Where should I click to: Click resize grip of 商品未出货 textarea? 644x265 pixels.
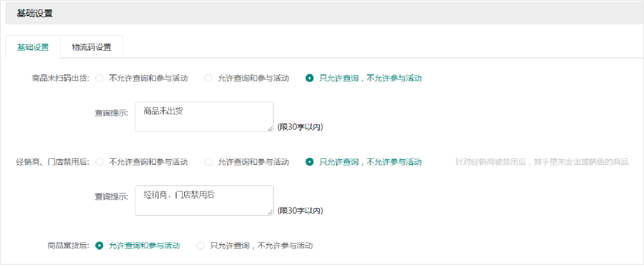click(270, 129)
